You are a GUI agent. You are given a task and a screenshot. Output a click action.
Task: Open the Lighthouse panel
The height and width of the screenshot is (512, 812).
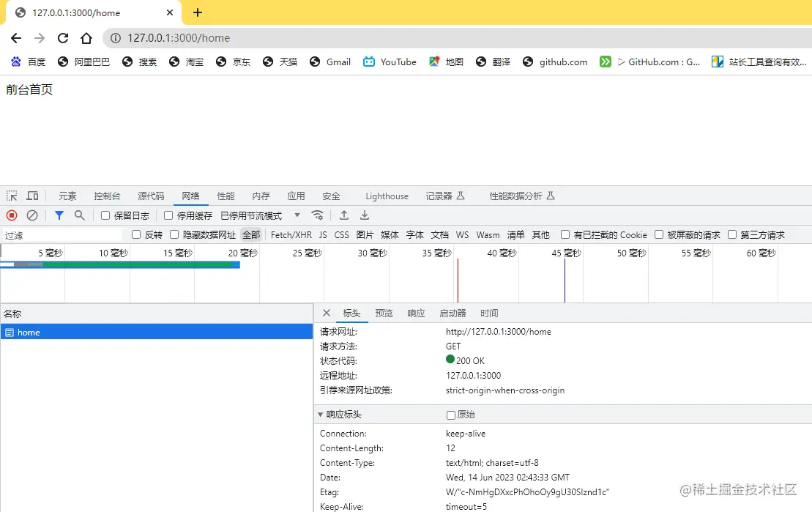click(387, 196)
